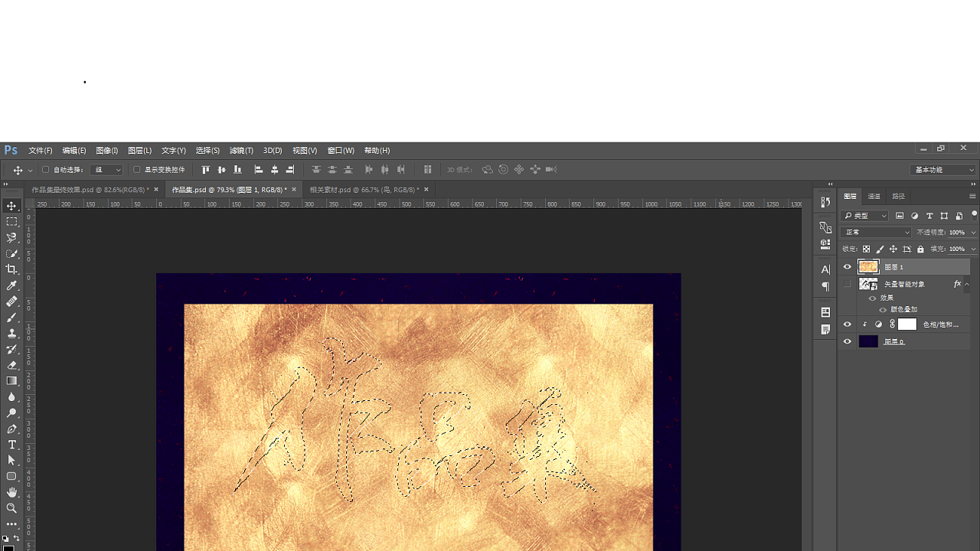Open the Paragraph panel icon
Viewport: 980px width, 551px height.
(825, 287)
